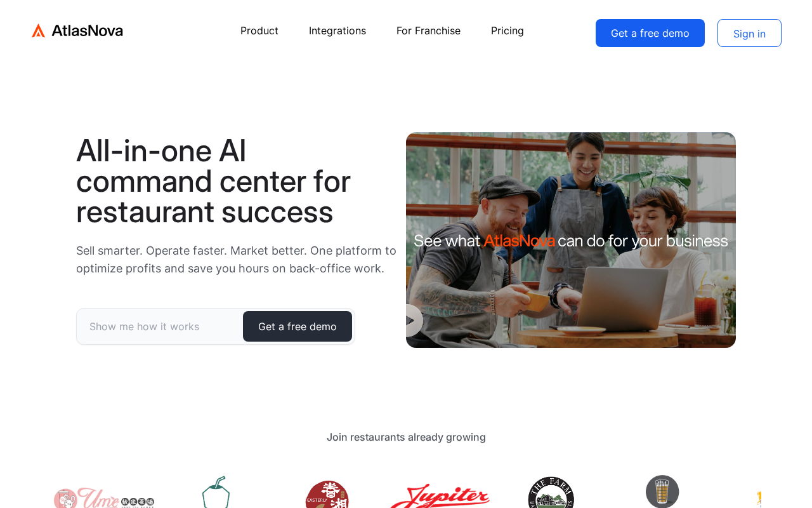
Task: Click the AtlasNova logo in the header
Action: 77,30
